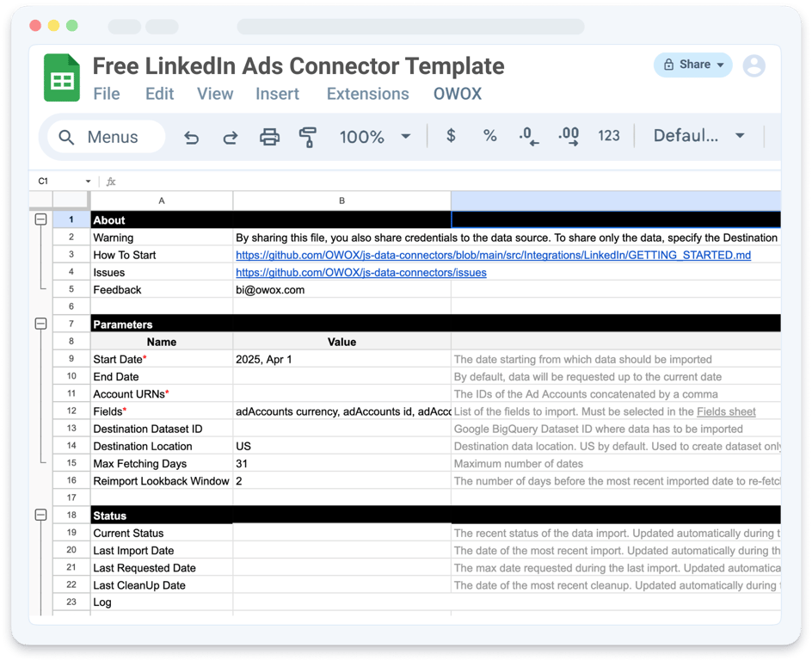Click the formula bar input area

[x=450, y=182]
